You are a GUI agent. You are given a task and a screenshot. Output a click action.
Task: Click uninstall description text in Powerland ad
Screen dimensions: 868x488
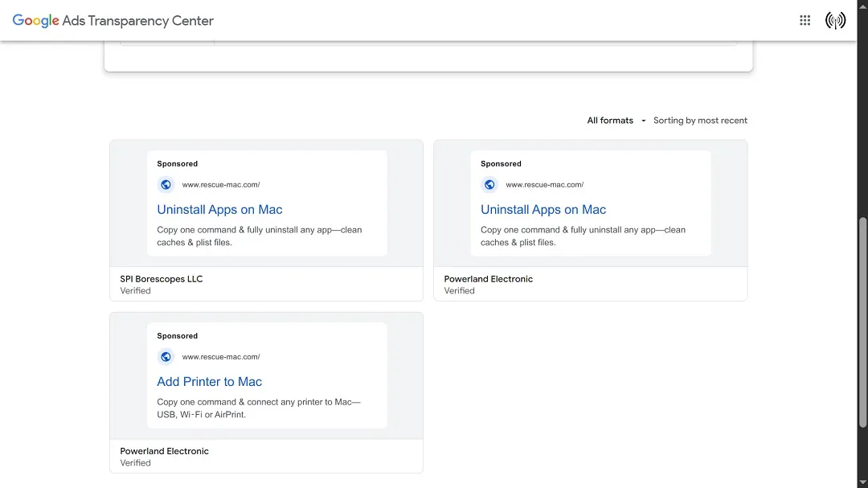pos(583,236)
